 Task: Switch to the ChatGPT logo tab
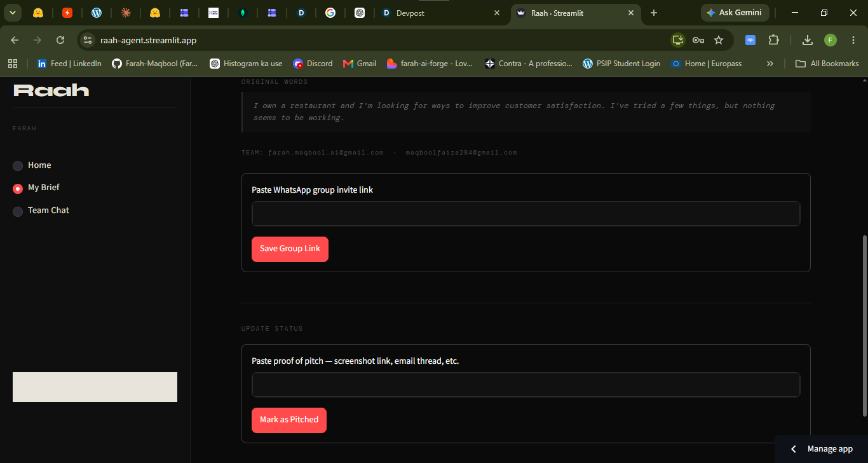point(360,13)
